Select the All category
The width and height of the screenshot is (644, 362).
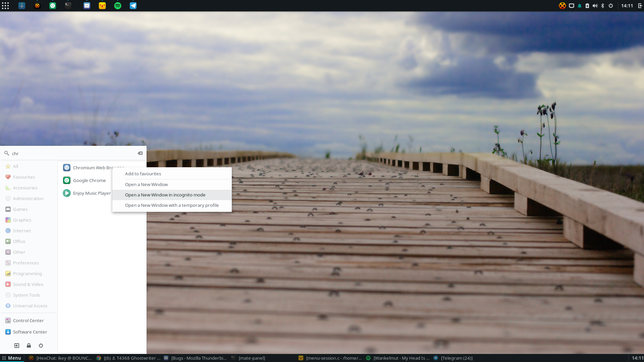(x=29, y=166)
